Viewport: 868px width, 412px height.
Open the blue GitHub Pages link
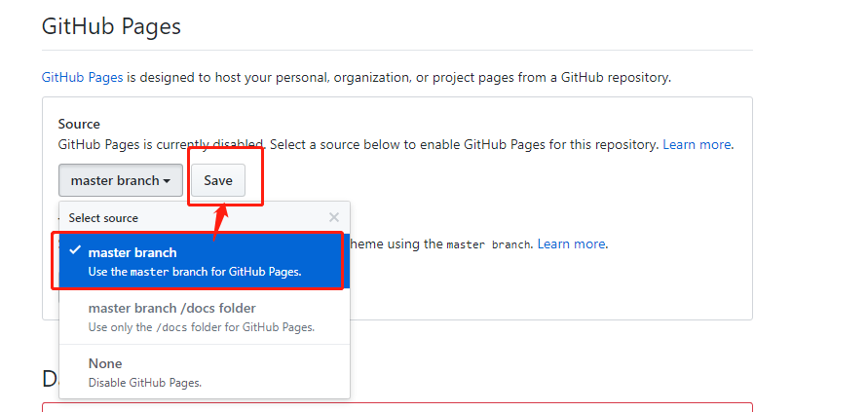point(82,77)
